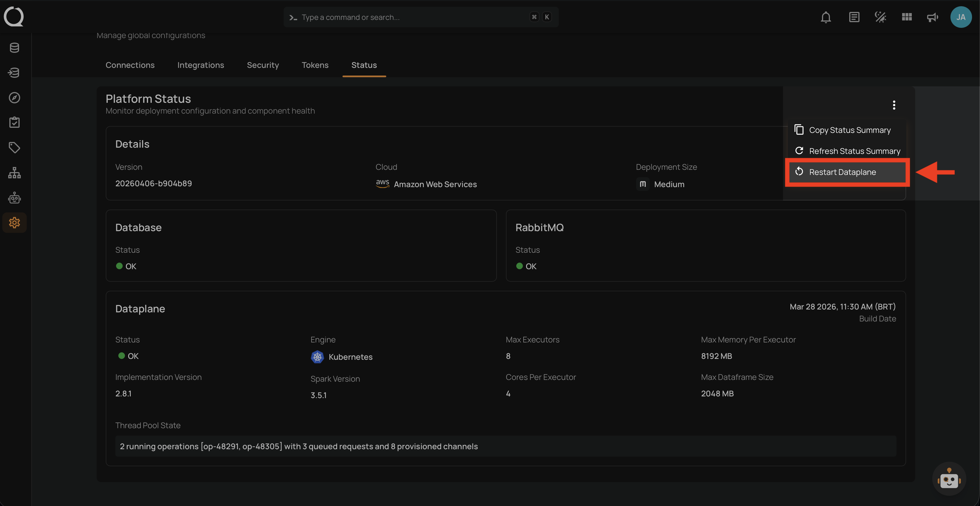Open the notifications bell
Image resolution: width=980 pixels, height=506 pixels.
(826, 17)
